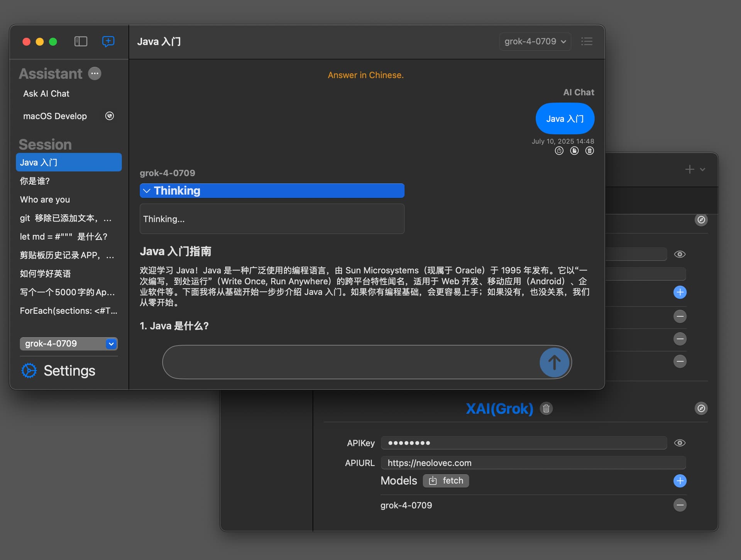The width and height of the screenshot is (741, 560).
Task: Delete the XAI(Grok) provider with trash icon
Action: coord(546,408)
